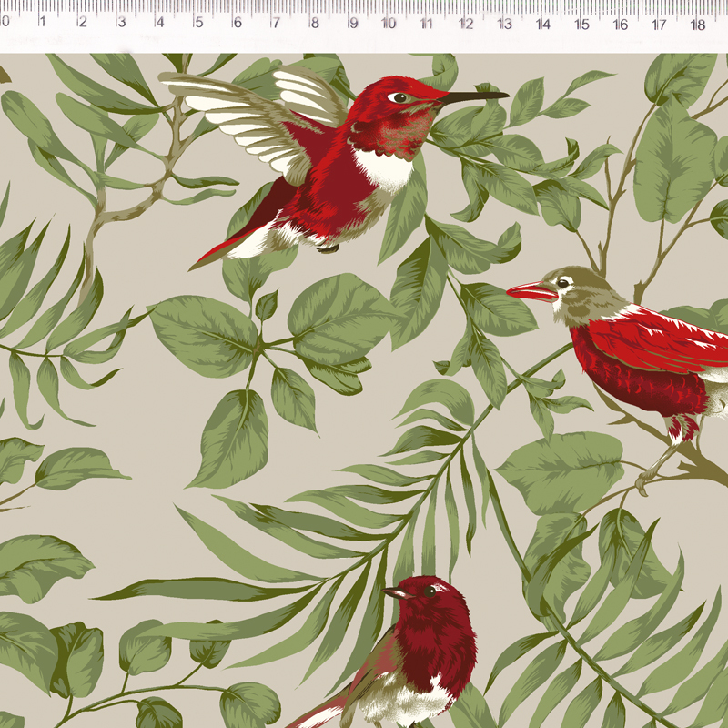The image size is (728, 728).
Task: Click the ruler number 10
Action: click(x=389, y=23)
